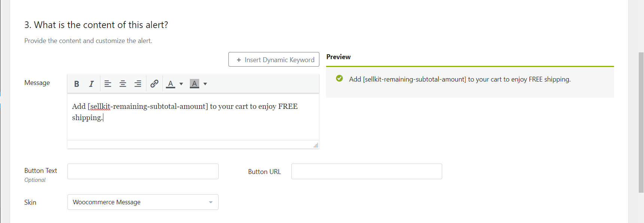This screenshot has width=644, height=223.
Task: Click the page vertical scrollbar
Action: (641, 122)
